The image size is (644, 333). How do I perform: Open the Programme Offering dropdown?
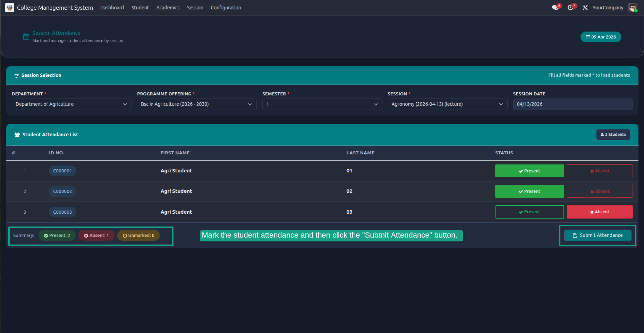point(197,104)
